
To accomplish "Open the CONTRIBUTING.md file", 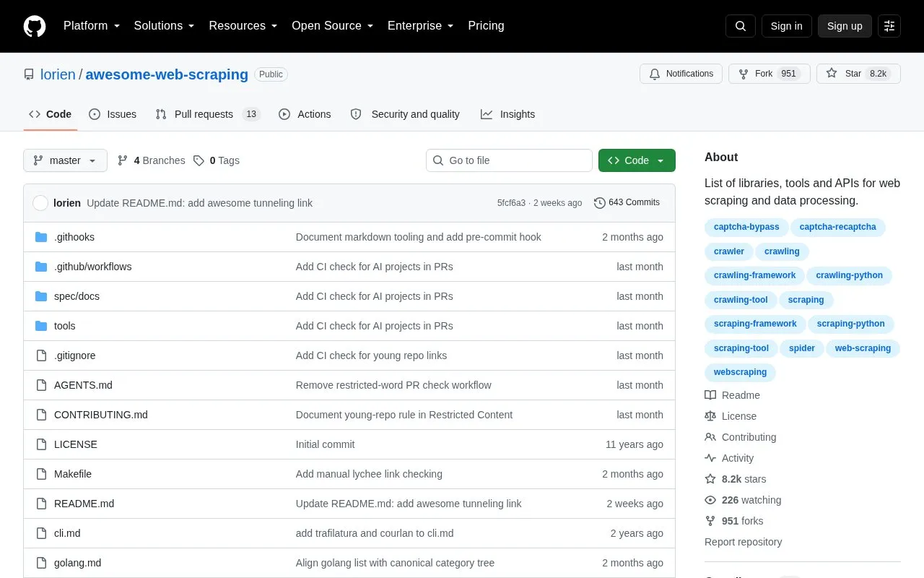I will pos(101,415).
